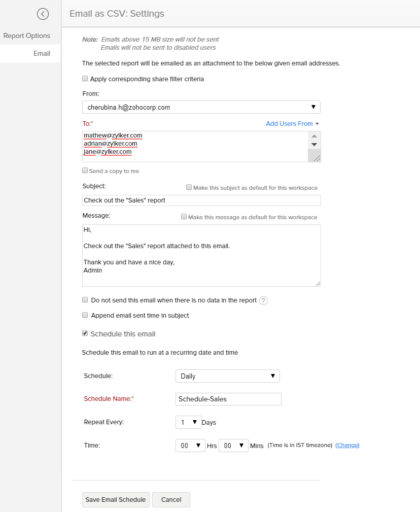Viewport: 420px width, 512px height.
Task: Check Do not send email when report empty
Action: click(85, 299)
